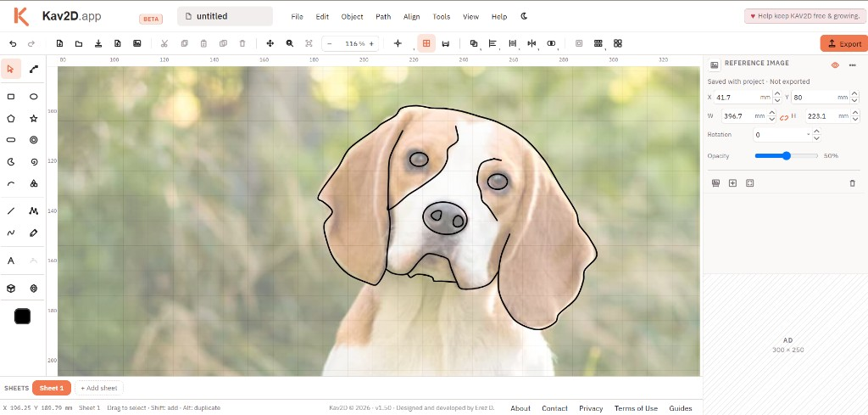Choose the Rectangle shape tool

[11, 97]
